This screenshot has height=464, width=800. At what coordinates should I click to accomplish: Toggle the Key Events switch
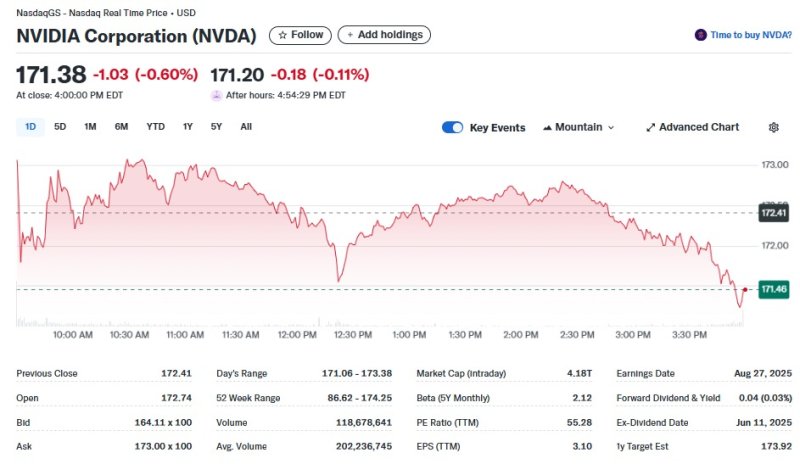click(452, 128)
